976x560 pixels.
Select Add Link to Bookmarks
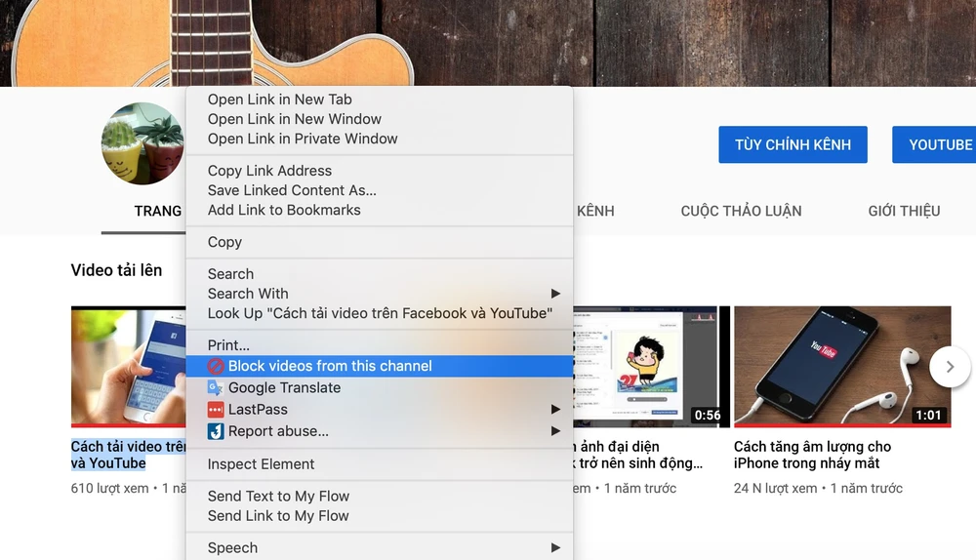tap(379, 210)
